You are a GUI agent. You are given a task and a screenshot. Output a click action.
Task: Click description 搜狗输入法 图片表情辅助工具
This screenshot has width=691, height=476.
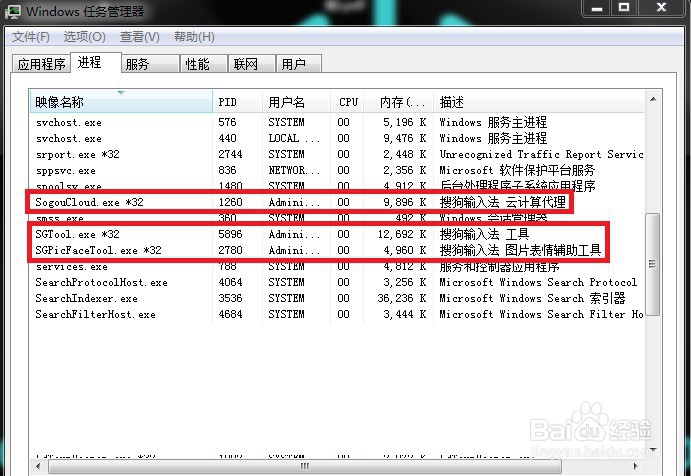520,250
